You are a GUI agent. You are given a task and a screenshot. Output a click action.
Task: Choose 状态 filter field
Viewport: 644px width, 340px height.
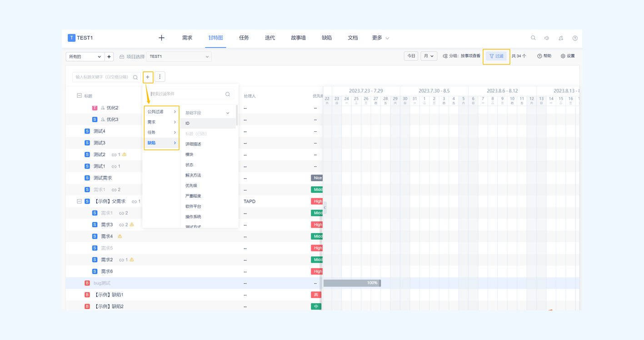pyautogui.click(x=208, y=165)
